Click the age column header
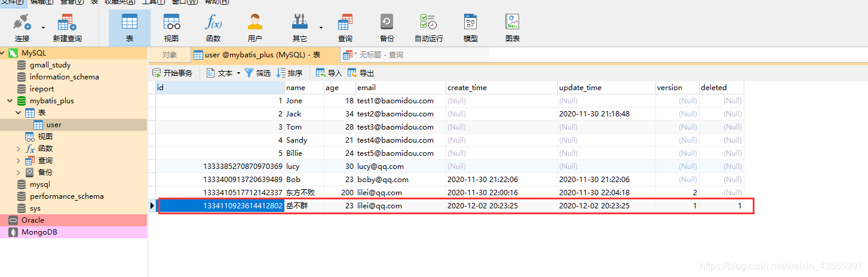Image resolution: width=868 pixels, height=277 pixels. [x=339, y=88]
